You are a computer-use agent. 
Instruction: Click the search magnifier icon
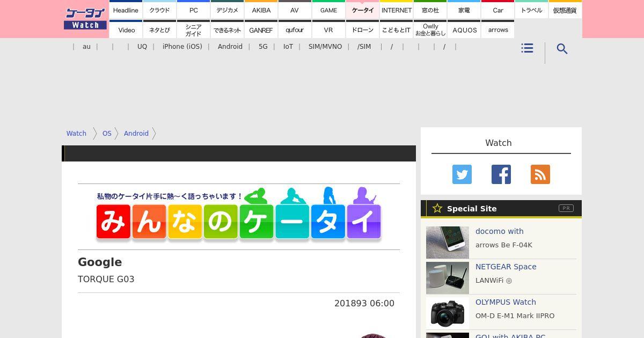click(x=562, y=49)
